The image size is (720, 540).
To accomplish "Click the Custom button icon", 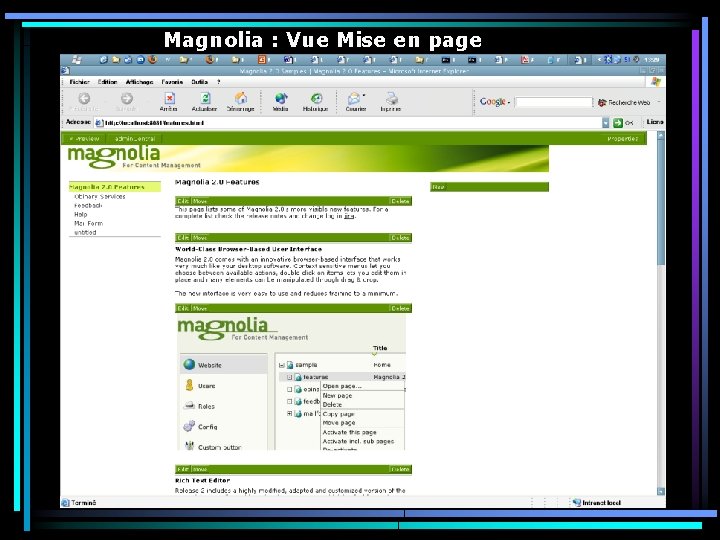I will click(x=189, y=446).
